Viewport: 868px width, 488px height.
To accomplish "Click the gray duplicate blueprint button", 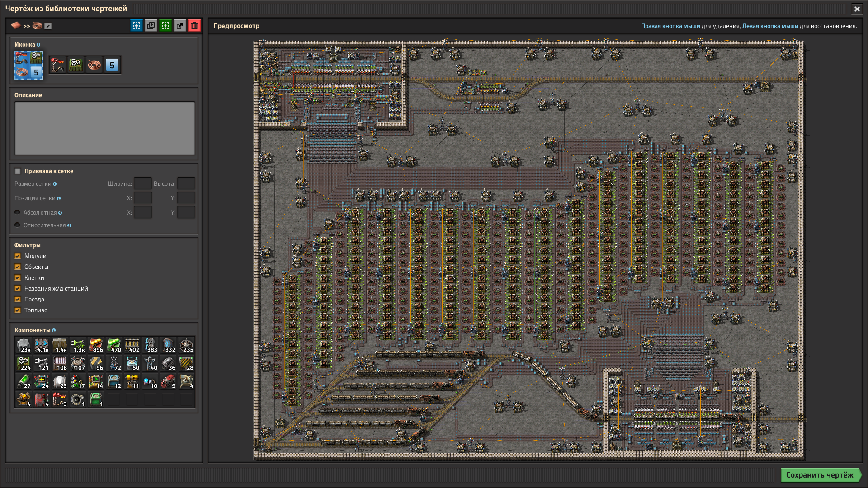I will click(x=151, y=26).
